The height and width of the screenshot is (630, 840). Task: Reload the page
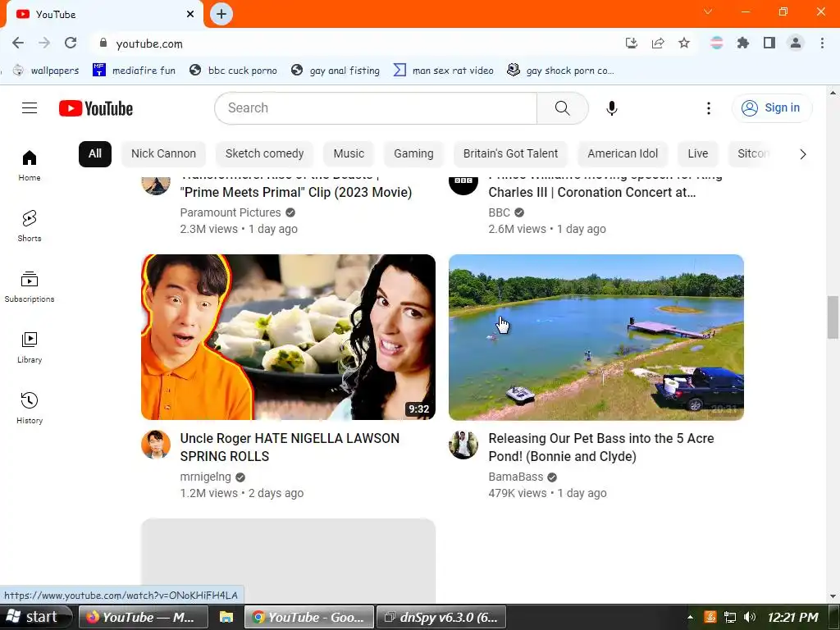tap(71, 43)
